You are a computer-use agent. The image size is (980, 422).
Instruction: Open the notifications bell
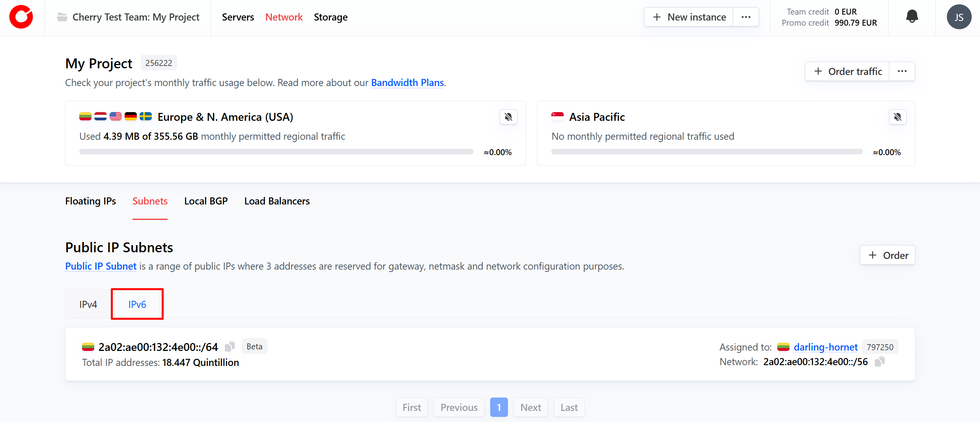(912, 17)
